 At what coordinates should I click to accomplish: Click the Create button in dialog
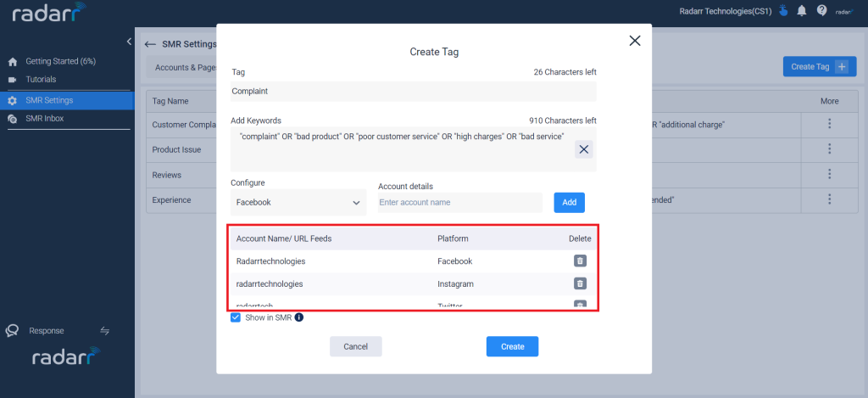coord(513,346)
